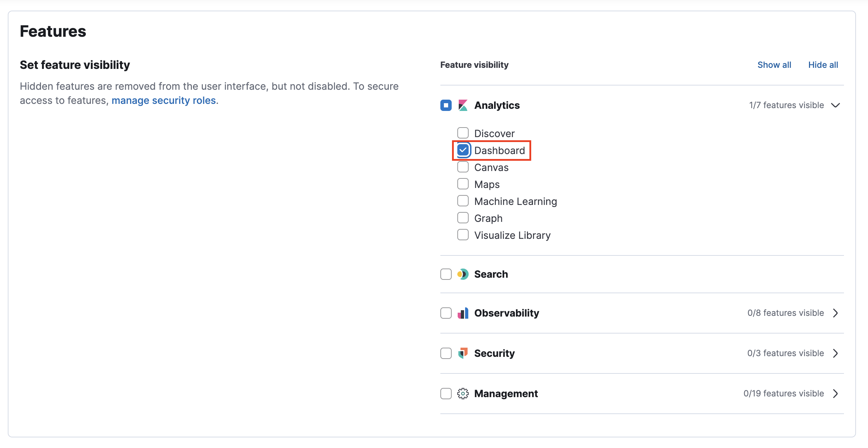This screenshot has height=448, width=868.
Task: Open the manage security roles link
Action: (x=164, y=100)
